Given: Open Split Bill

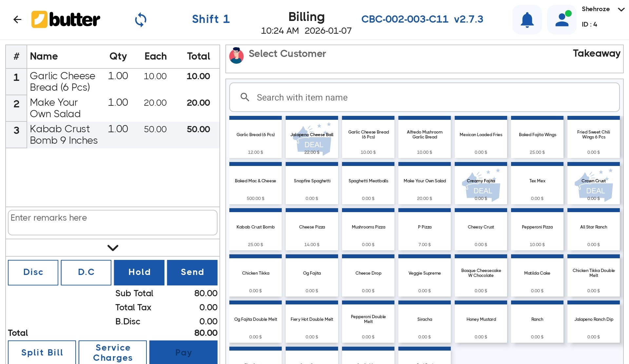Looking at the screenshot, I should pyautogui.click(x=42, y=352).
